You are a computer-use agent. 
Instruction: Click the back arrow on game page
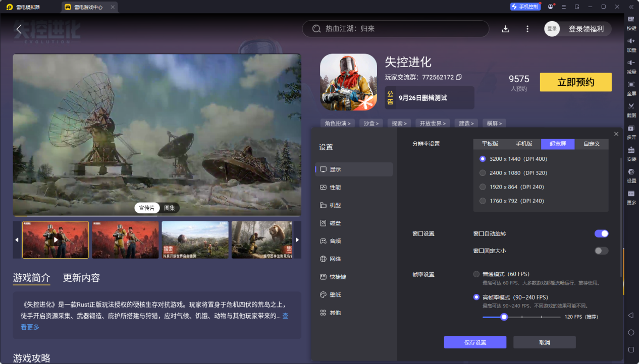point(19,29)
